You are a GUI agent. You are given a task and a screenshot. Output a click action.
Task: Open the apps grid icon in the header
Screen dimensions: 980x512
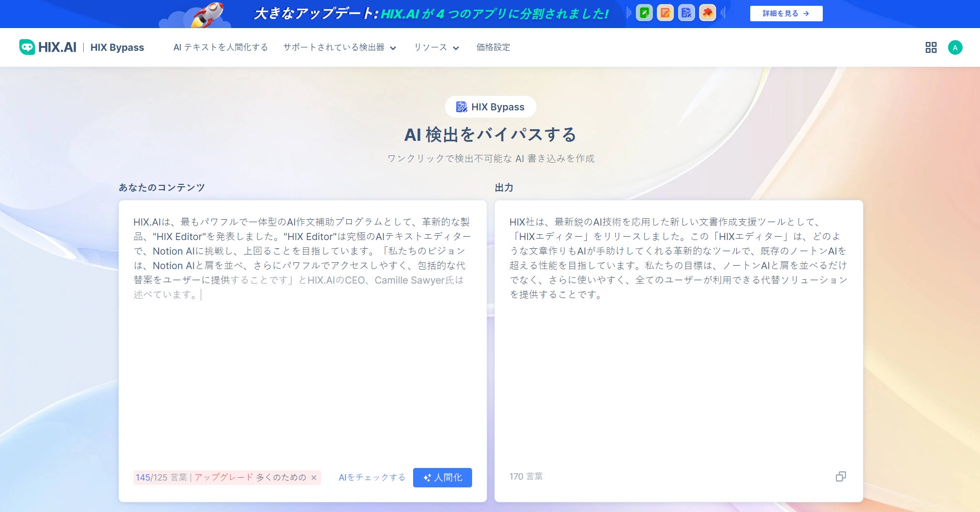tap(931, 47)
